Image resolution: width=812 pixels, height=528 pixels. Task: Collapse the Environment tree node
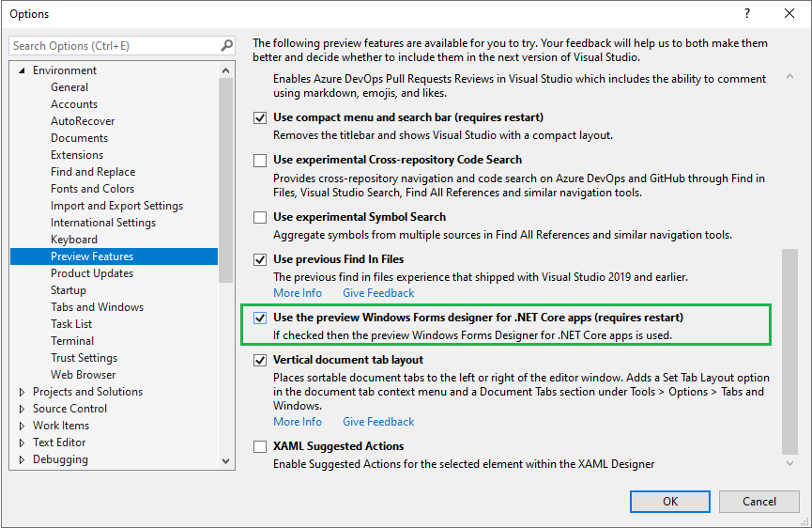point(23,70)
